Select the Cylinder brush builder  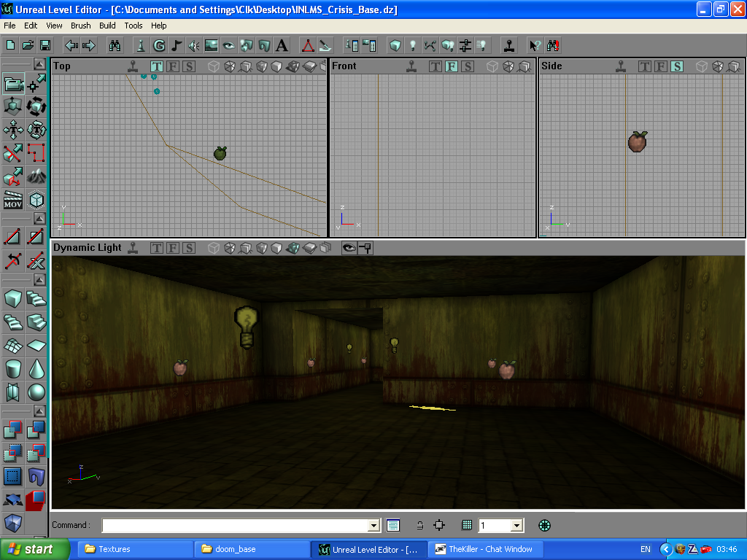tap(13, 368)
